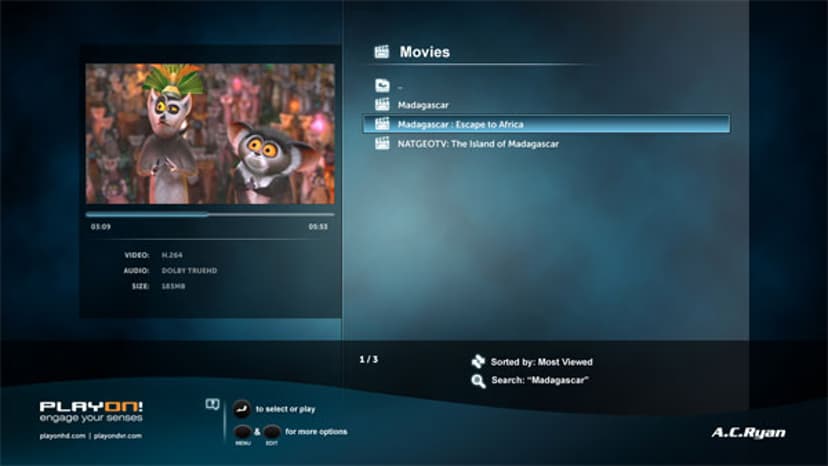Click the file size value
Screen dimensions: 828x466
(173, 286)
